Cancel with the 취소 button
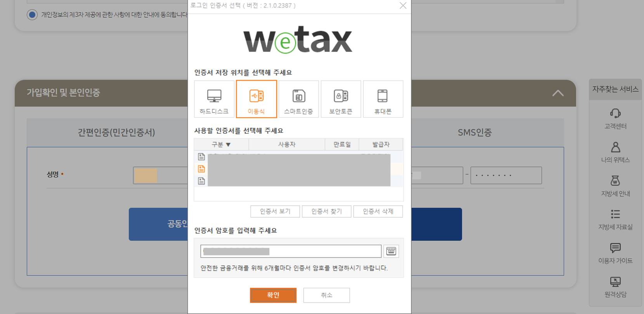The image size is (644, 314). [x=327, y=295]
